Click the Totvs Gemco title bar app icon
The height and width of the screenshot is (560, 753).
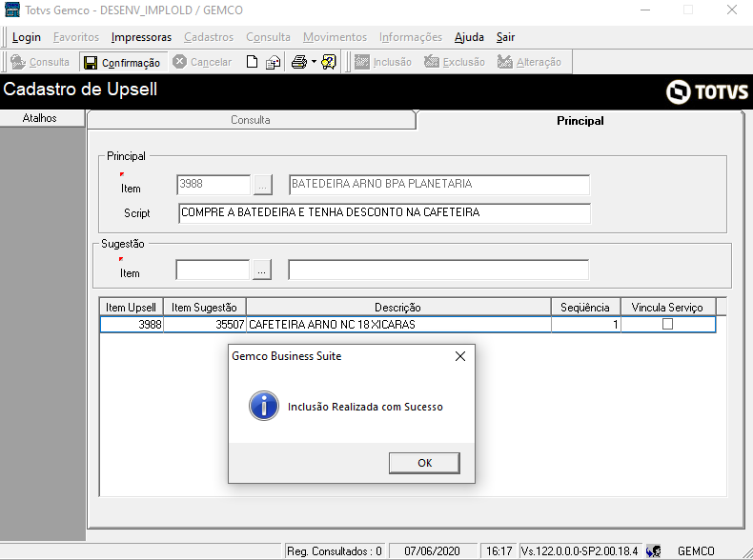click(x=12, y=10)
